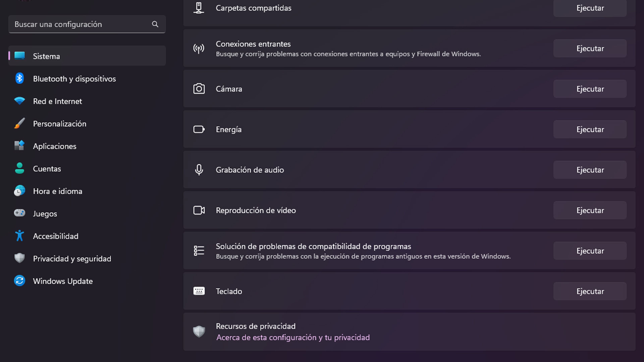Select Windows Update section
Screen dimensions: 644x362
click(63, 281)
